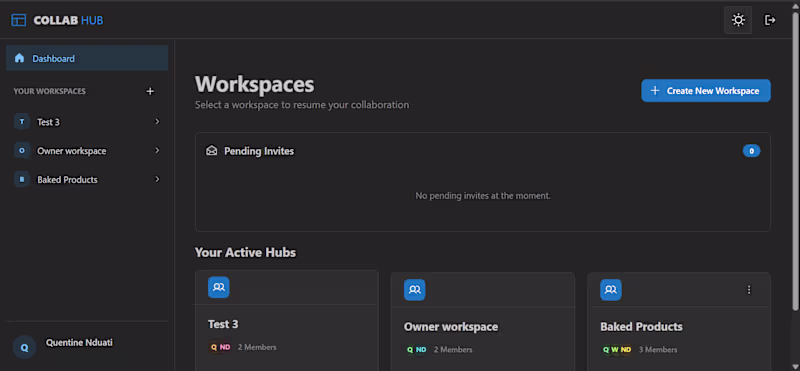The width and height of the screenshot is (800, 371).
Task: Click the Owner workspace card group icon
Action: click(415, 290)
